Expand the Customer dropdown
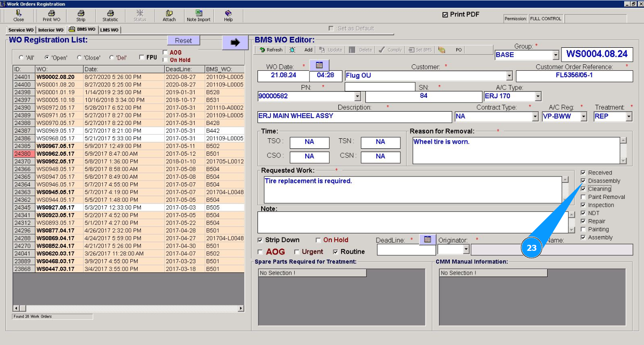 pyautogui.click(x=509, y=76)
